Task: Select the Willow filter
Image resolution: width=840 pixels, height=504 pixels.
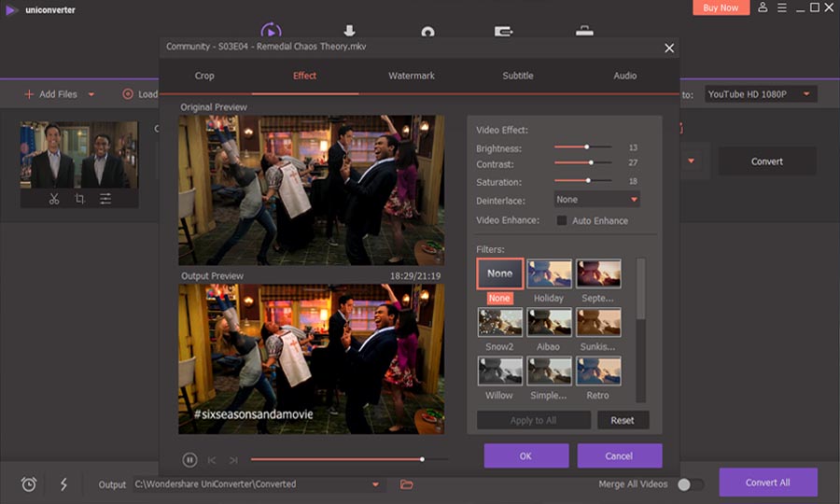Action: 500,371
